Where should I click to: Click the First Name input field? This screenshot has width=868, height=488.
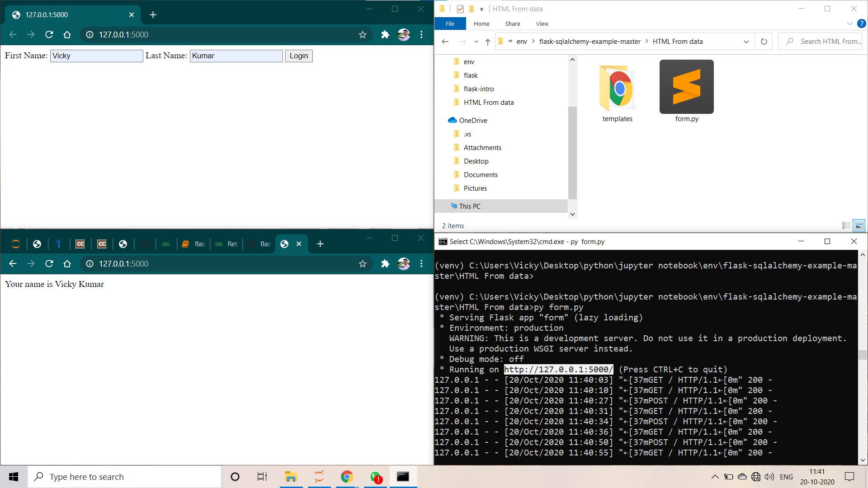[x=96, y=56]
